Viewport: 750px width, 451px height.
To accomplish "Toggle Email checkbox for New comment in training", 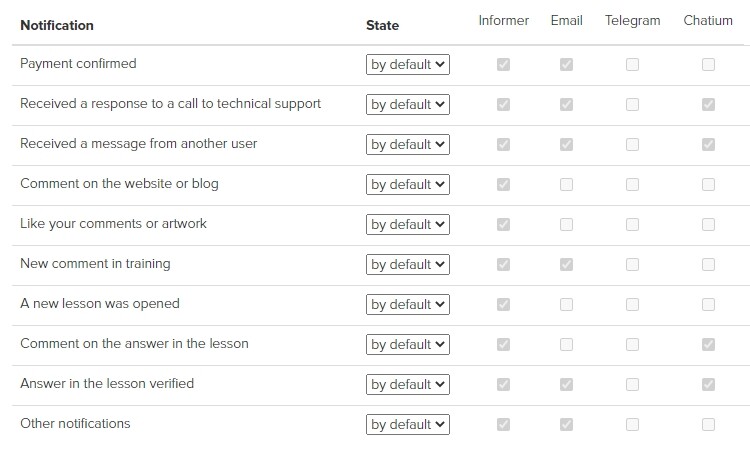I will pos(566,264).
